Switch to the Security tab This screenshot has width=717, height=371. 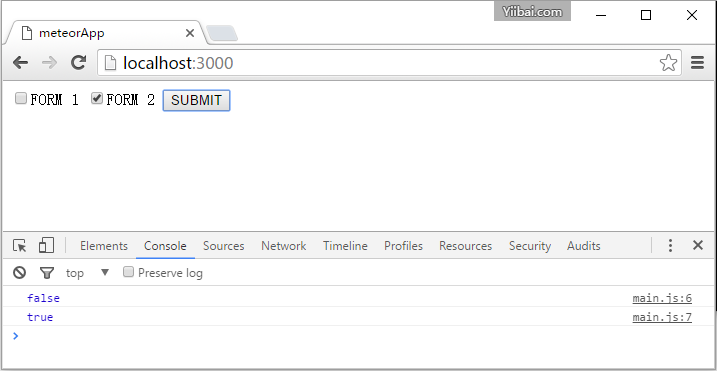pyautogui.click(x=530, y=246)
